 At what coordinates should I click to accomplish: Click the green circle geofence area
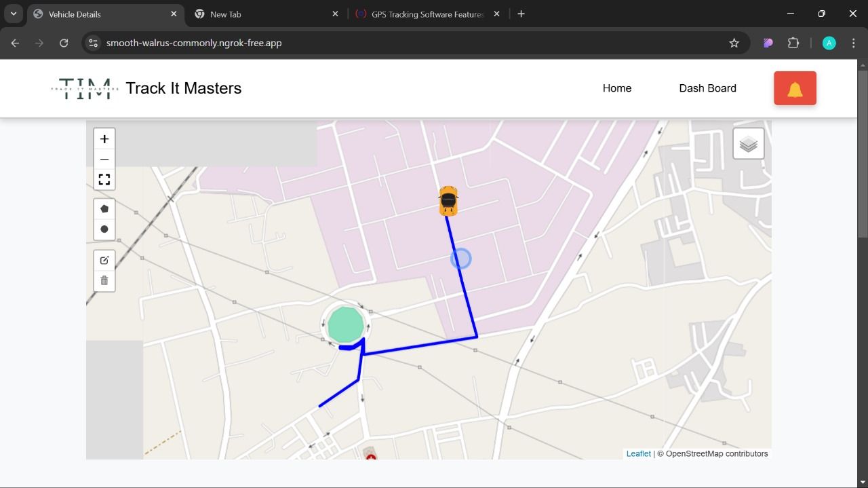[x=346, y=326]
